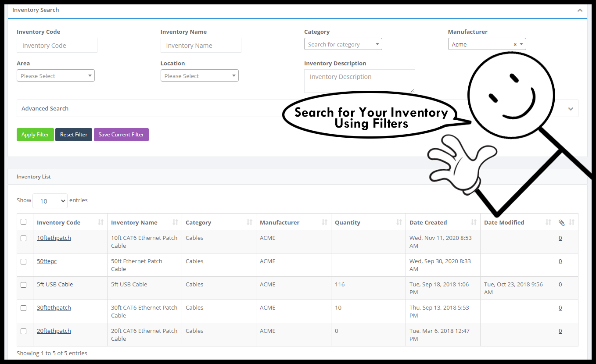Sort by Inventory Name column arrows

click(175, 222)
